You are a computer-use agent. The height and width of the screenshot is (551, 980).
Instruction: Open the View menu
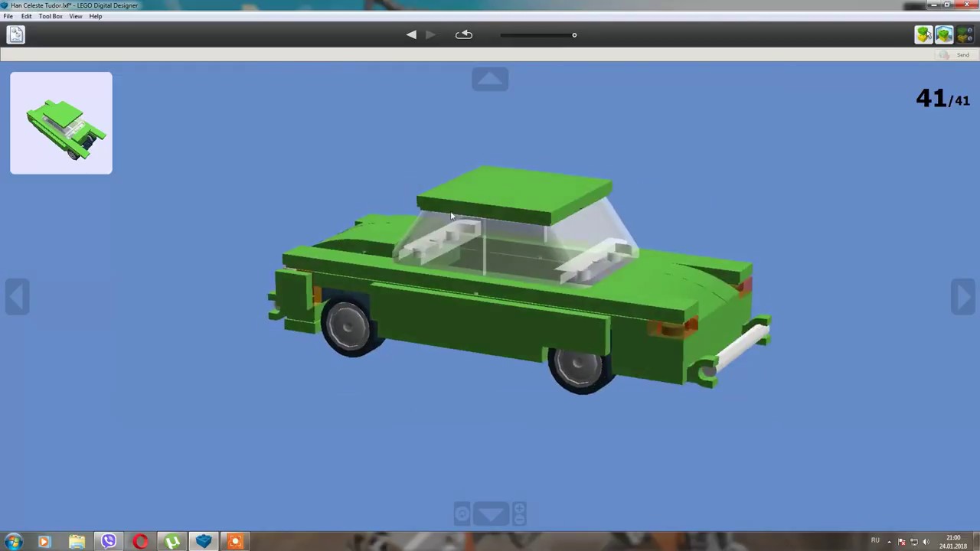(76, 16)
